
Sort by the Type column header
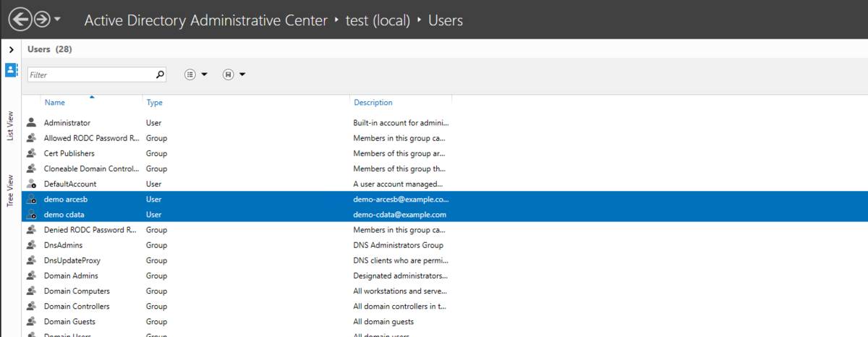pyautogui.click(x=154, y=103)
